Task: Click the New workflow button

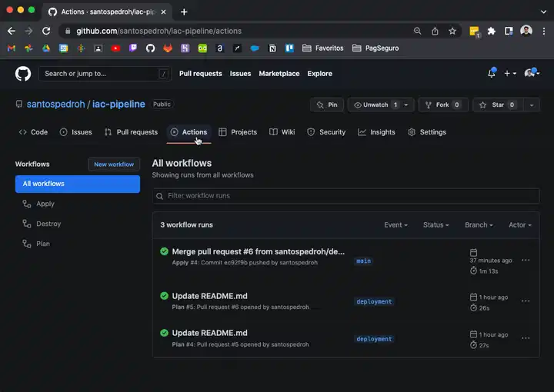Action: [x=114, y=164]
